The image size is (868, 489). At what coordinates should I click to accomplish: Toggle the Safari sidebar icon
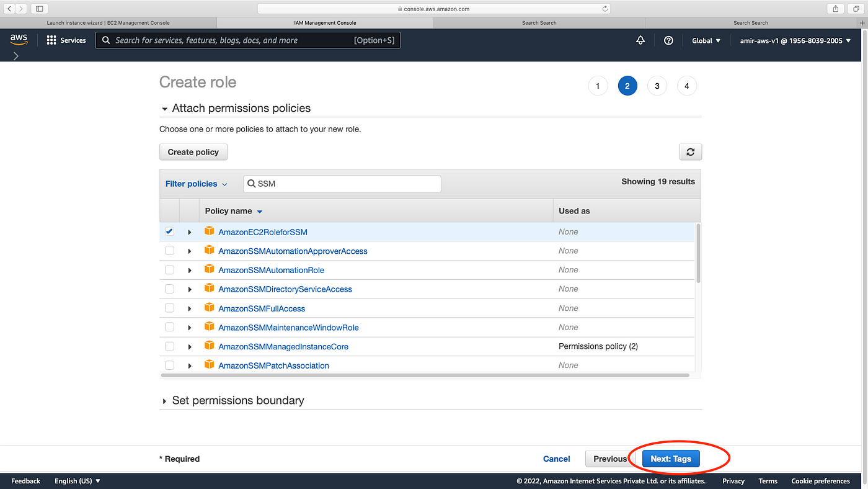click(x=40, y=9)
